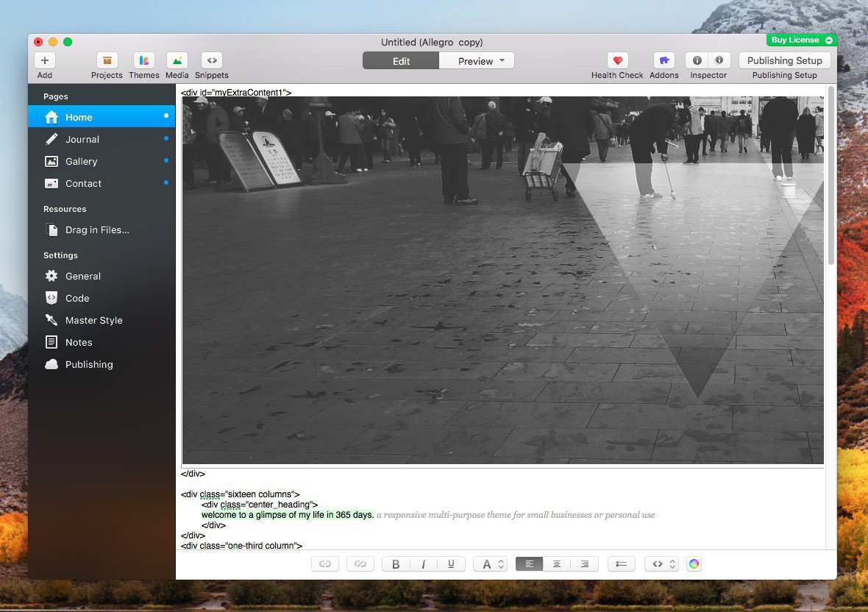868x612 pixels.
Task: Toggle underline formatting
Action: coord(451,564)
